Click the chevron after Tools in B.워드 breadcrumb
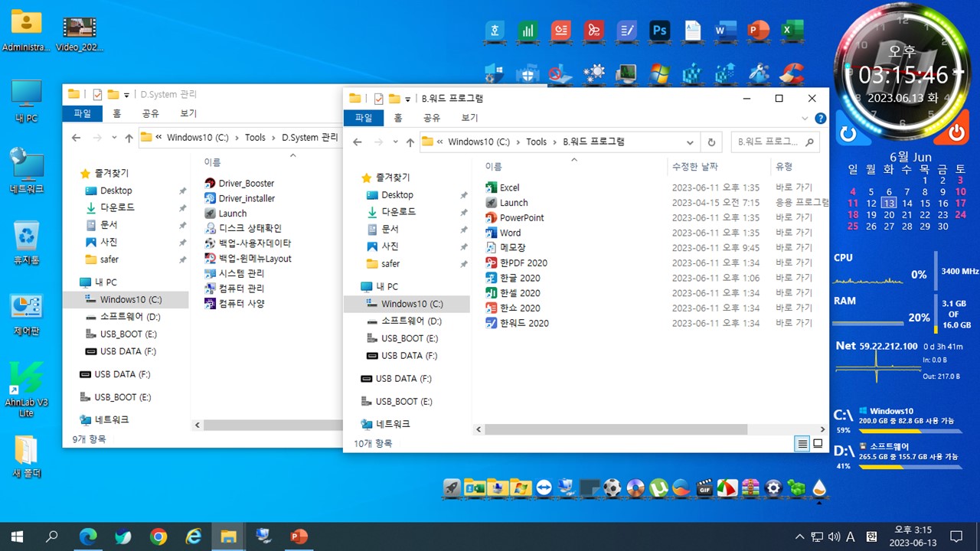The image size is (980, 551). 554,142
